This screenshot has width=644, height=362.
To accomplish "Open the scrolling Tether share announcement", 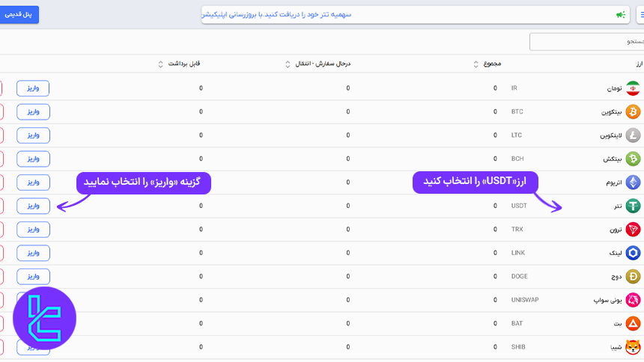I will pyautogui.click(x=276, y=14).
